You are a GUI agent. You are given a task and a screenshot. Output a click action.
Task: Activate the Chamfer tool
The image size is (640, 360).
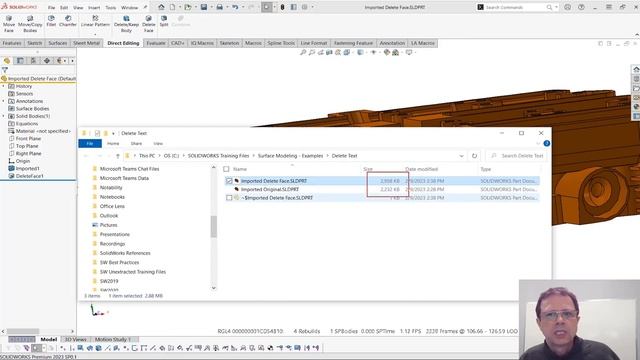pos(68,21)
